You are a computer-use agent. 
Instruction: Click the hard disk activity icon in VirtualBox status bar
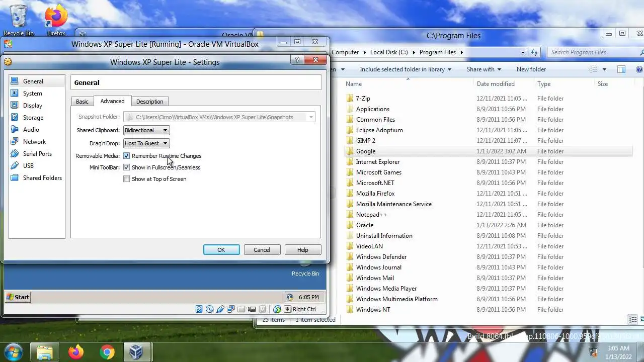[x=199, y=309]
